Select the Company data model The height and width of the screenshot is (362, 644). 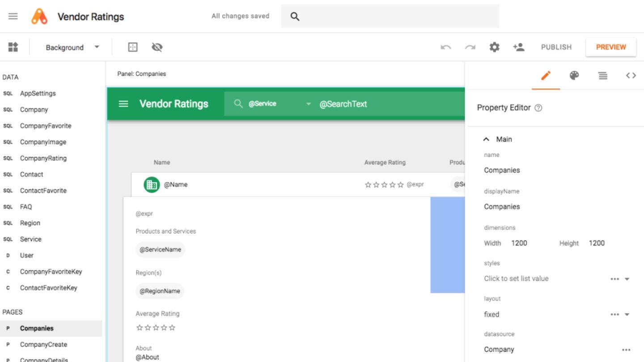coord(34,109)
